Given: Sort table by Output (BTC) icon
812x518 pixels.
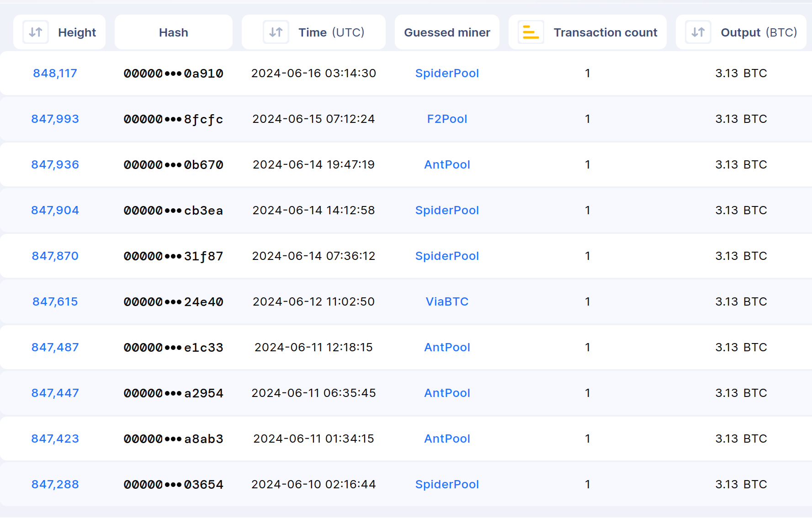Looking at the screenshot, I should tap(698, 32).
